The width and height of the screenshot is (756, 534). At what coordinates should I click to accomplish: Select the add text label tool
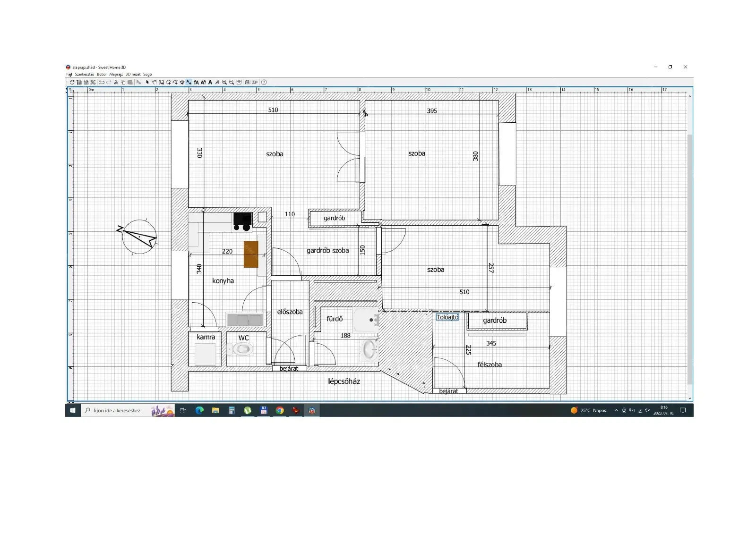tap(189, 82)
